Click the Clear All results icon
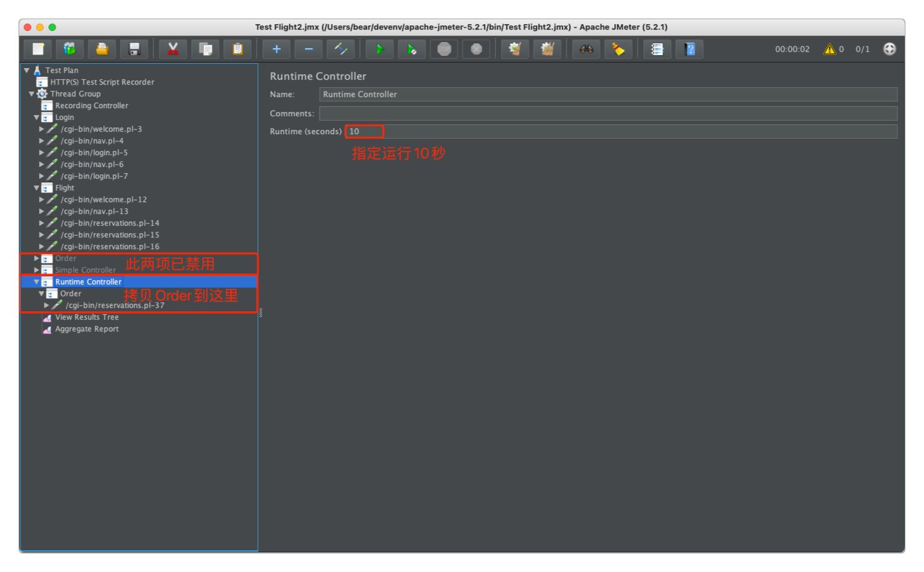 547,49
